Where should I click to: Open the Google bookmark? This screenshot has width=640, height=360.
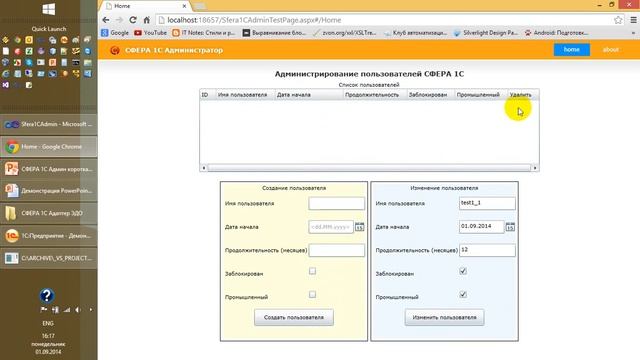(115, 33)
